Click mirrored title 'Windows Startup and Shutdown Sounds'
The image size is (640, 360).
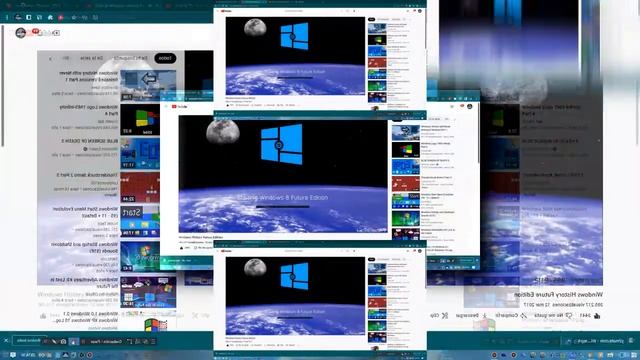pos(84,247)
